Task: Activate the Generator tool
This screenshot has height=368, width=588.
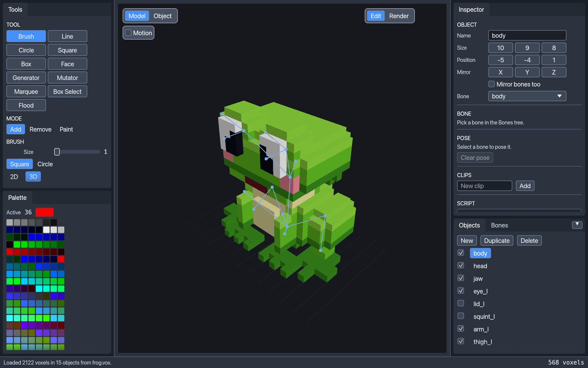Action: 26,78
